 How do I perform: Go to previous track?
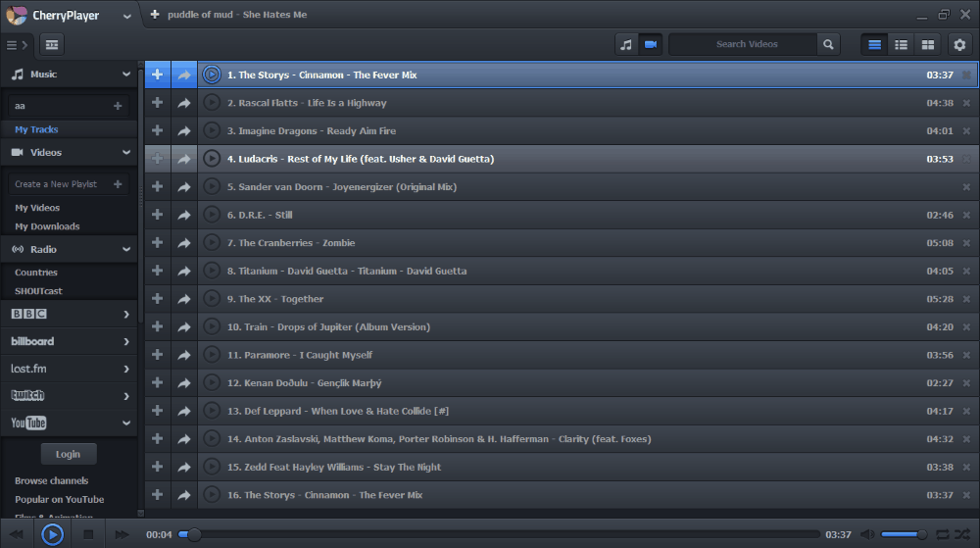coord(17,534)
